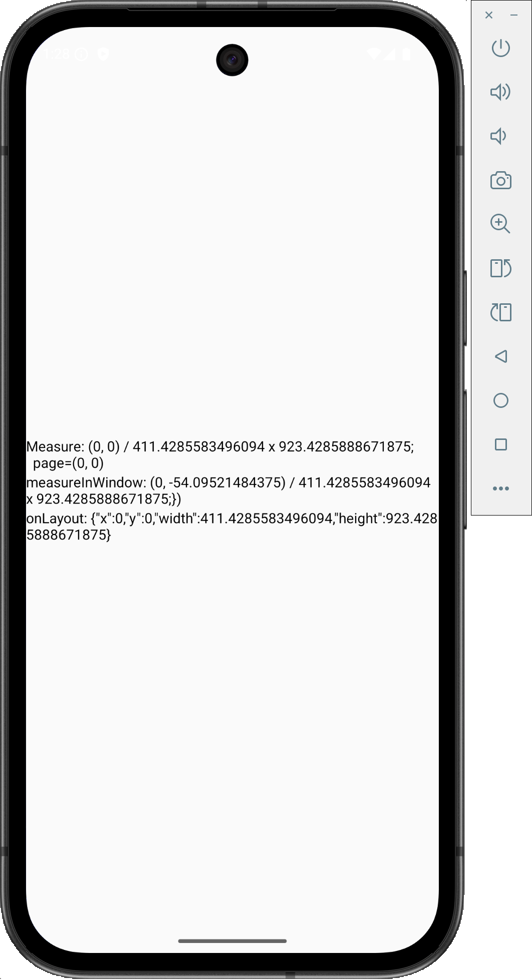Click the emulator power button icon
Image resolution: width=532 pixels, height=980 pixels.
pos(500,48)
